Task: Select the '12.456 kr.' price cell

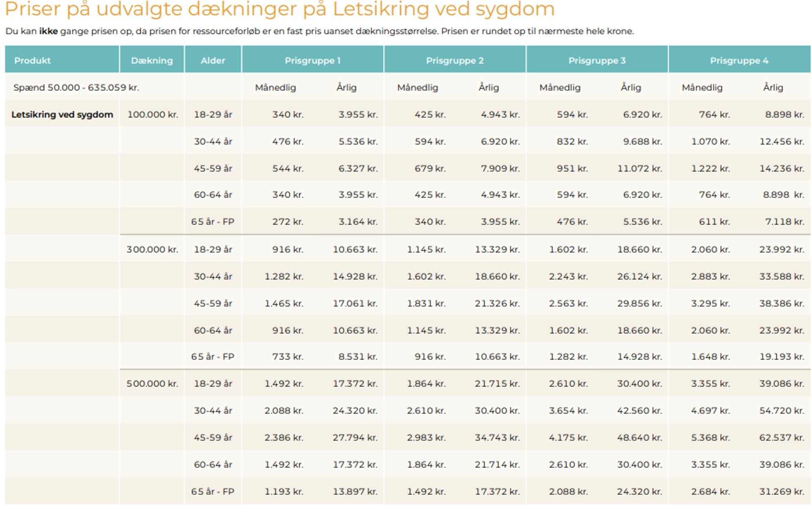Action: pos(782,142)
